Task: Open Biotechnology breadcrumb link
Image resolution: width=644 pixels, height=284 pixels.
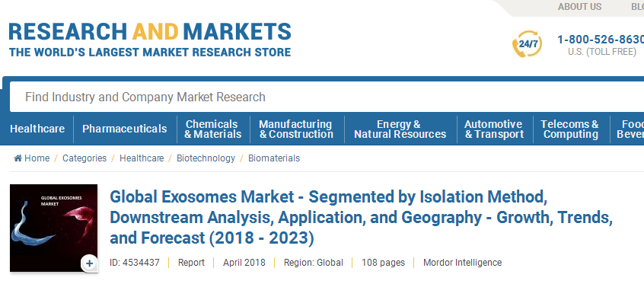Action: pyautogui.click(x=206, y=158)
